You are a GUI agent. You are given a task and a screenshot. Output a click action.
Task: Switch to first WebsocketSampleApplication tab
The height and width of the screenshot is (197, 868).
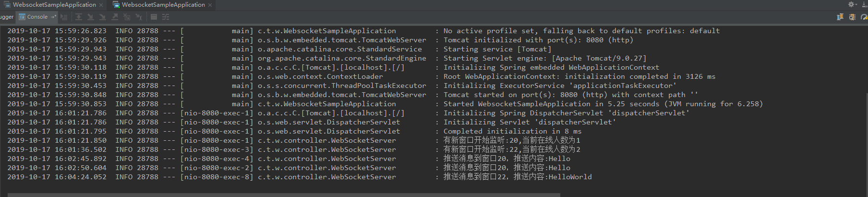click(54, 5)
